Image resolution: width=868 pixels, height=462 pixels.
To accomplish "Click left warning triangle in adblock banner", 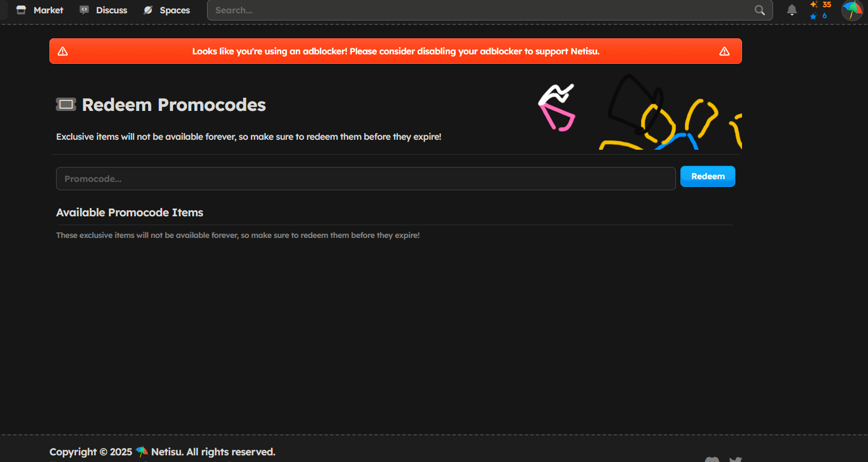I will click(x=63, y=51).
